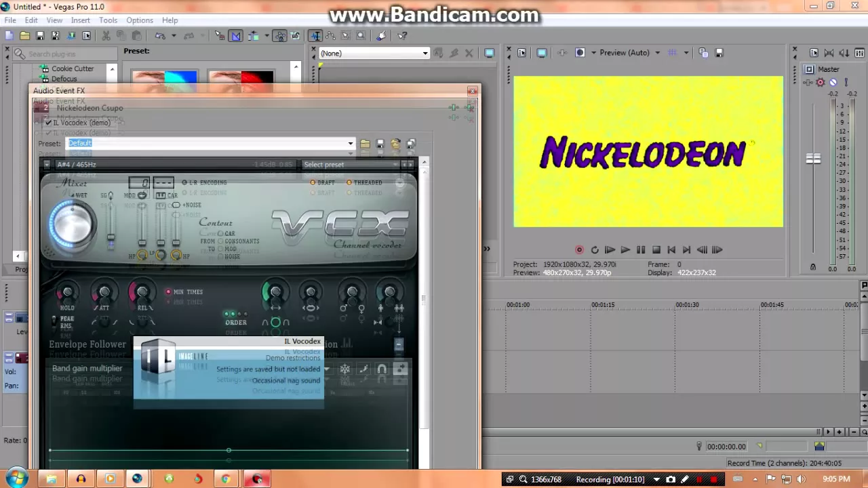Select Contour CAR radio option

[x=220, y=233]
